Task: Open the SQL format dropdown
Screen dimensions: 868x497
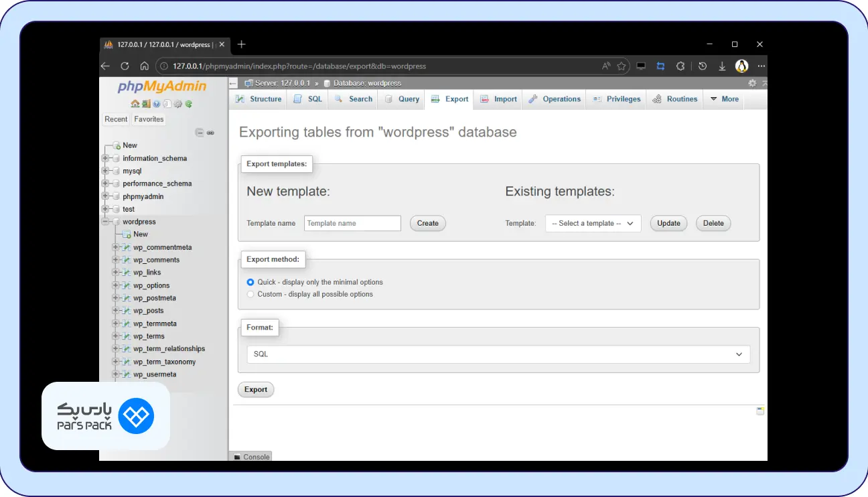Action: (498, 354)
